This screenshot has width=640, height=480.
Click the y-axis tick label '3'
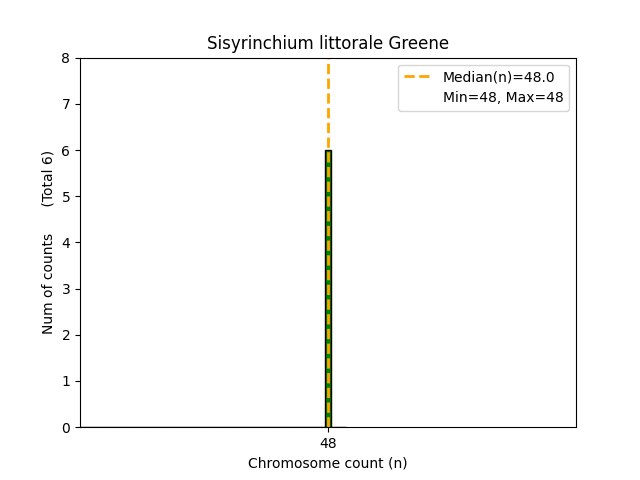66,289
